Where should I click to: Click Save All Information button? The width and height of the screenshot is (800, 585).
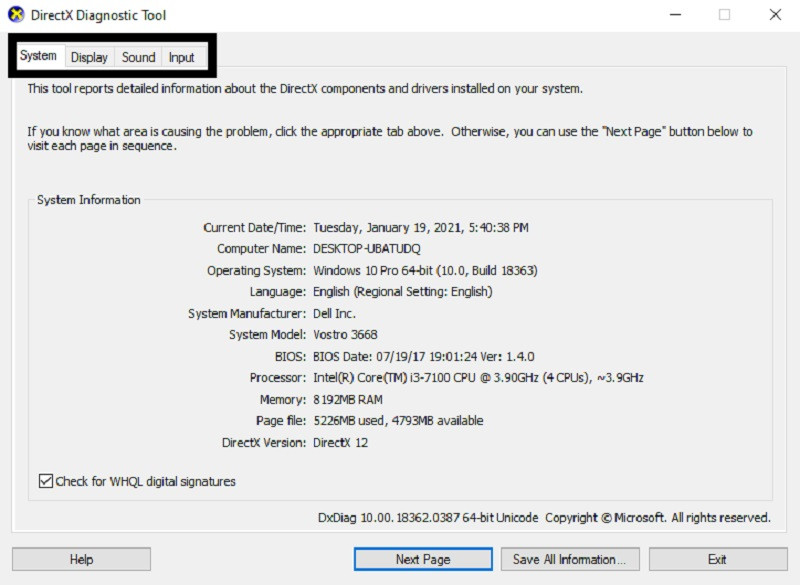(569, 559)
